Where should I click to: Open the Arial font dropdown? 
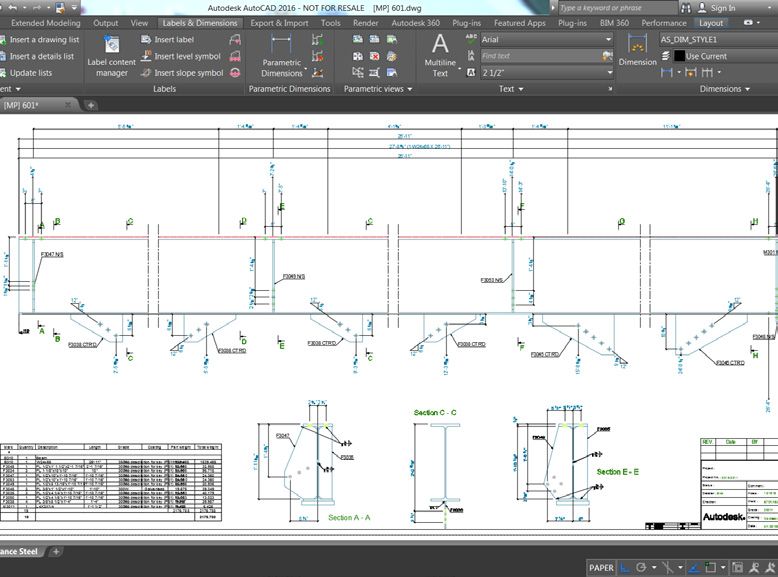coord(546,40)
